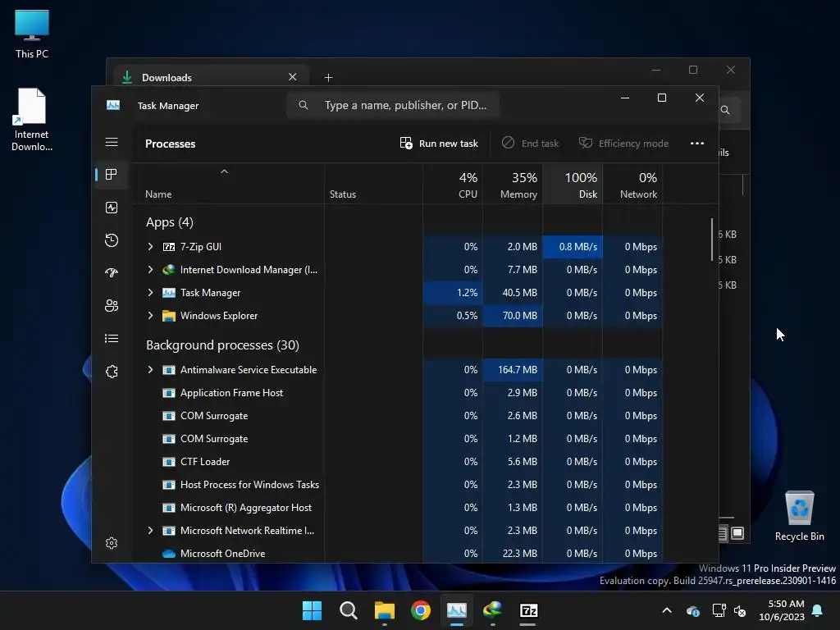Click the Task Manager taskbar icon
Image resolution: width=840 pixels, height=630 pixels.
point(456,610)
